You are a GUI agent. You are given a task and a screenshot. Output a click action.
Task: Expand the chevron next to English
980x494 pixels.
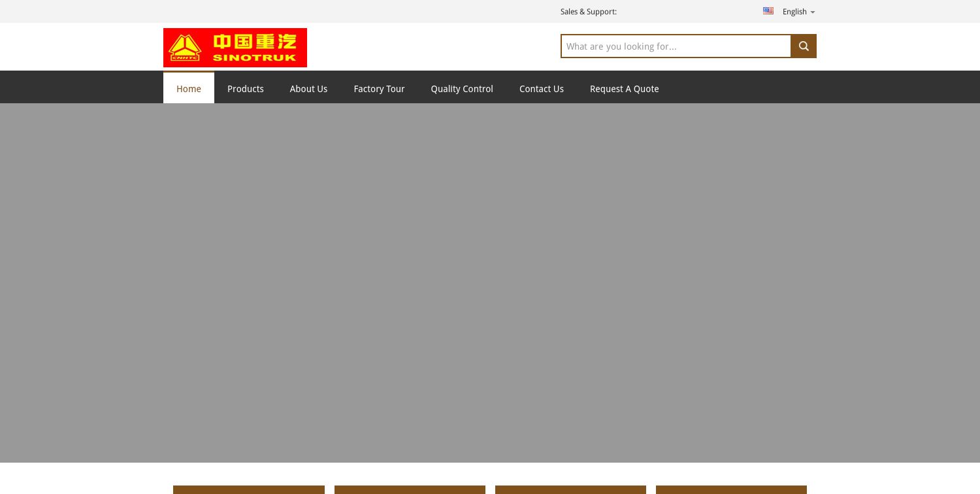coord(812,12)
